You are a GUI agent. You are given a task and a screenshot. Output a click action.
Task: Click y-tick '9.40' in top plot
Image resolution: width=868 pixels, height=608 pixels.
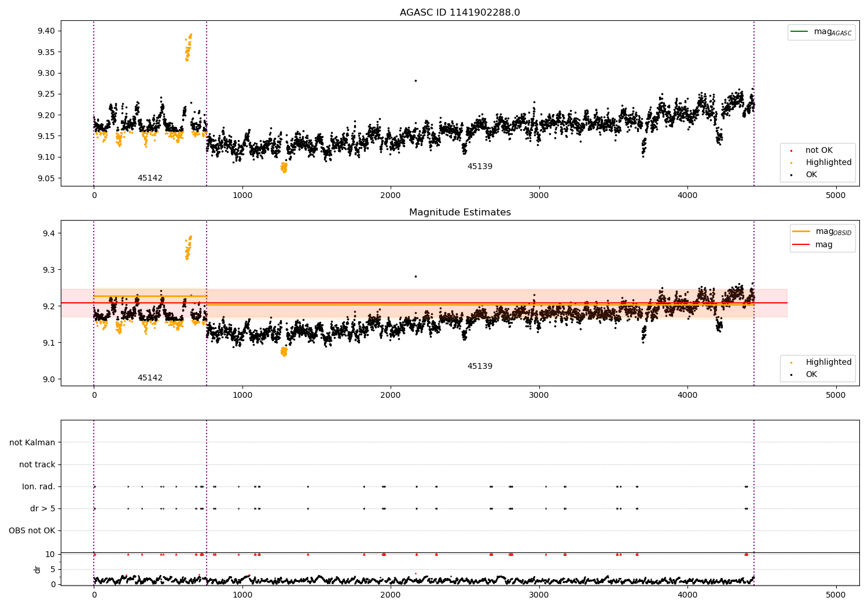(x=46, y=31)
